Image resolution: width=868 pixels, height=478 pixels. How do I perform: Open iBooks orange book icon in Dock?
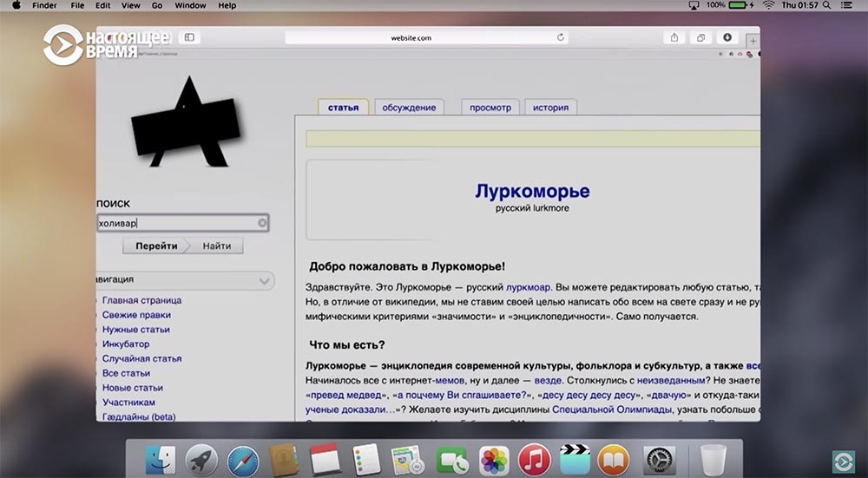(x=614, y=460)
